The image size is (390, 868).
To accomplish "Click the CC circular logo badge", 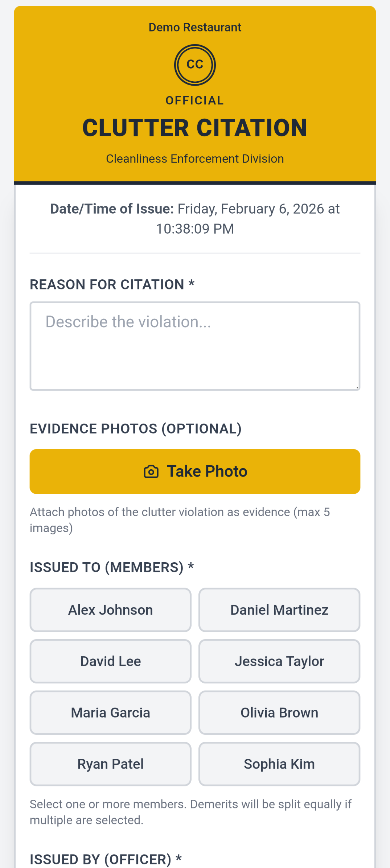I will (x=195, y=65).
